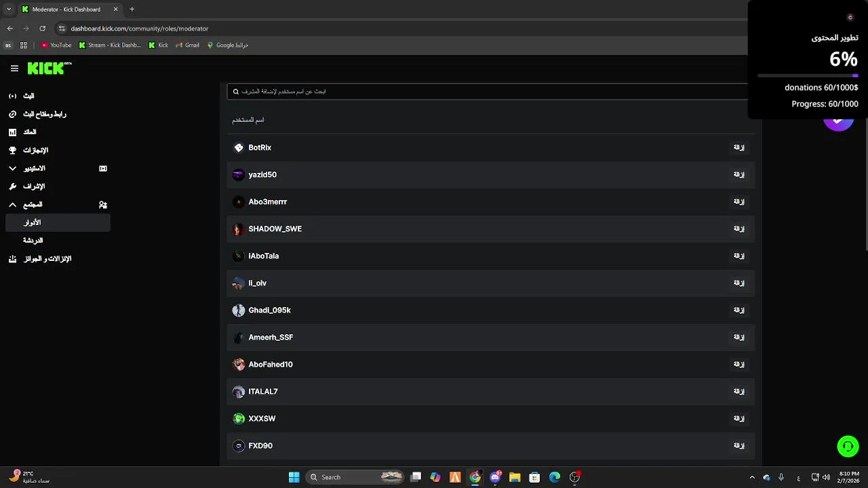Open Google Maps خرائط bookmark
The image size is (868, 488).
[228, 45]
